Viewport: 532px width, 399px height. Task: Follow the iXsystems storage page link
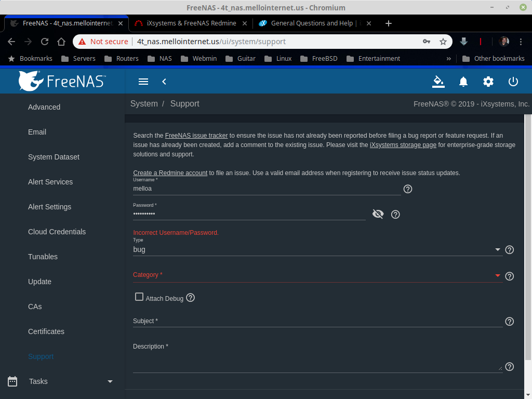[403, 145]
